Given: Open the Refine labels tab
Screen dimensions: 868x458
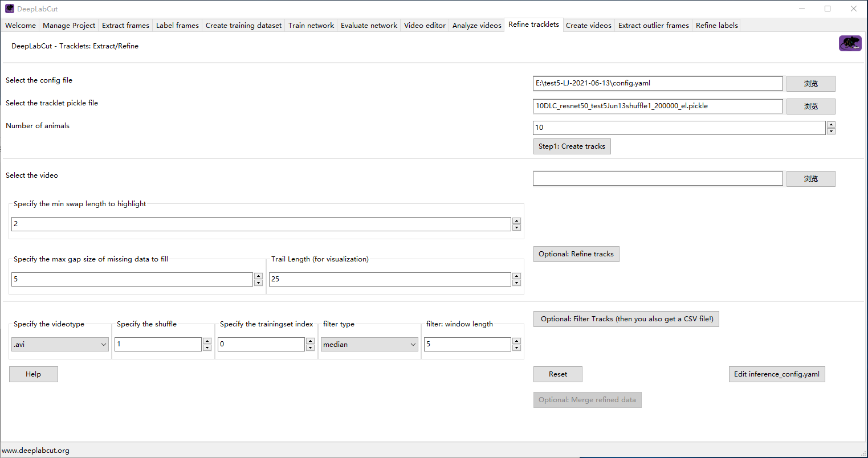Looking at the screenshot, I should (716, 25).
